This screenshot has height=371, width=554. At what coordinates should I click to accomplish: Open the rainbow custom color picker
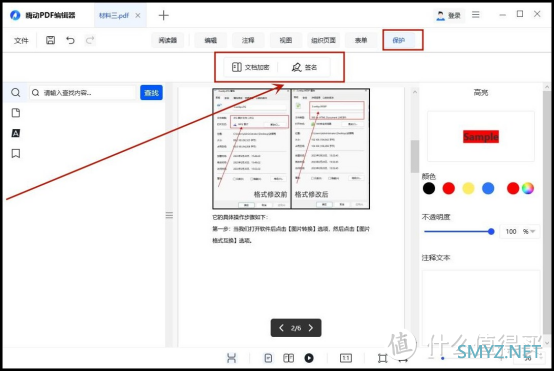[x=528, y=188]
